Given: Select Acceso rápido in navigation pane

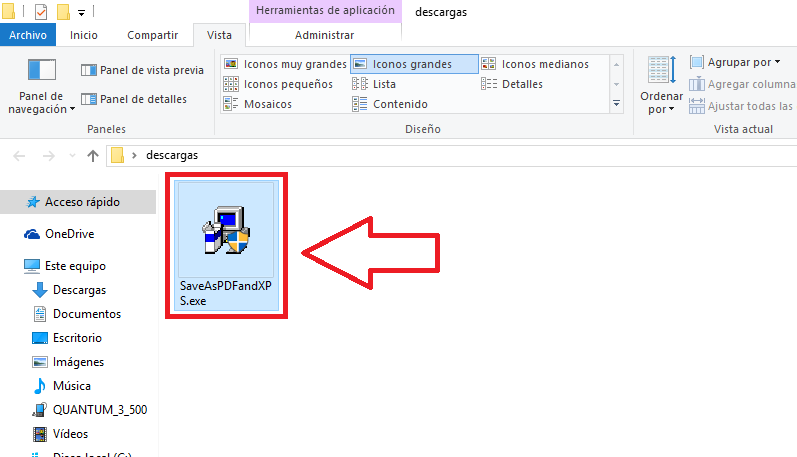Looking at the screenshot, I should 78,202.
